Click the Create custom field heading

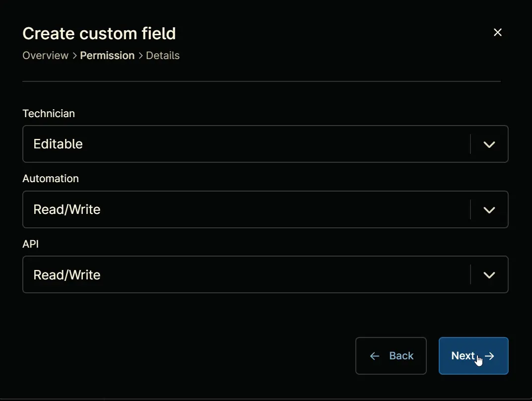(99, 34)
